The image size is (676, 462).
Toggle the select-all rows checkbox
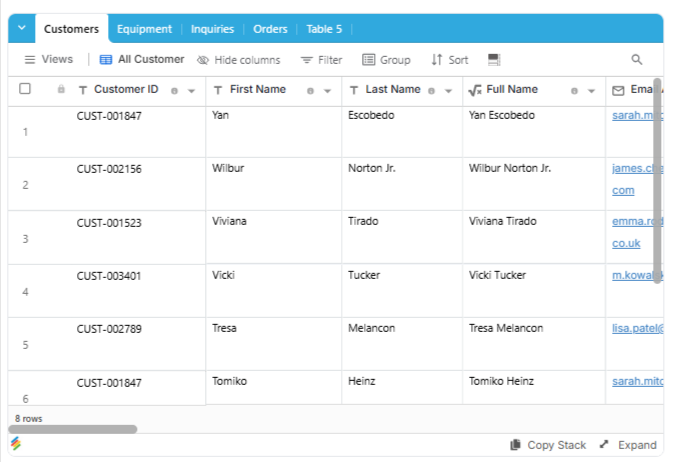point(25,89)
